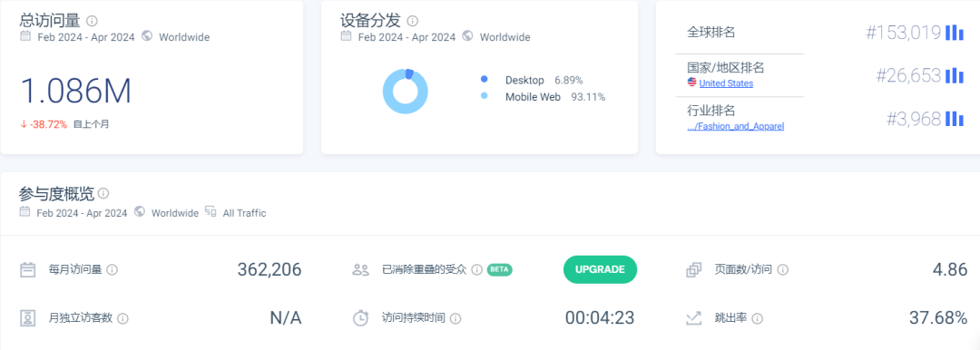
Task: Click the device distribution donut chart
Action: [x=406, y=92]
